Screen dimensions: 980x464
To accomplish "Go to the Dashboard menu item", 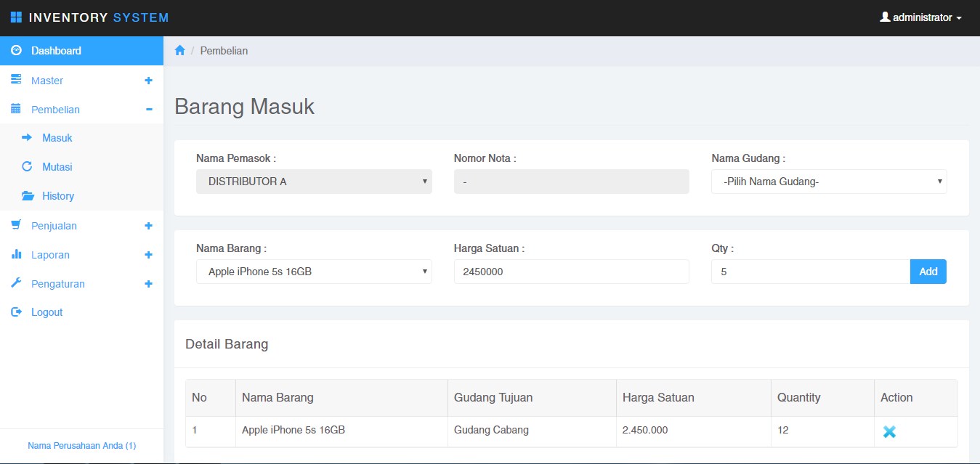I will (56, 51).
